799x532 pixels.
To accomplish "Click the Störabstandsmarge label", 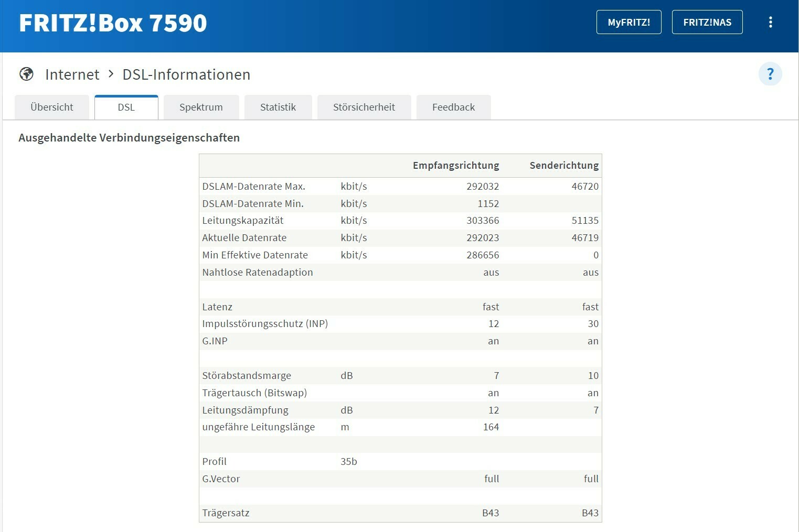I will tap(247, 376).
